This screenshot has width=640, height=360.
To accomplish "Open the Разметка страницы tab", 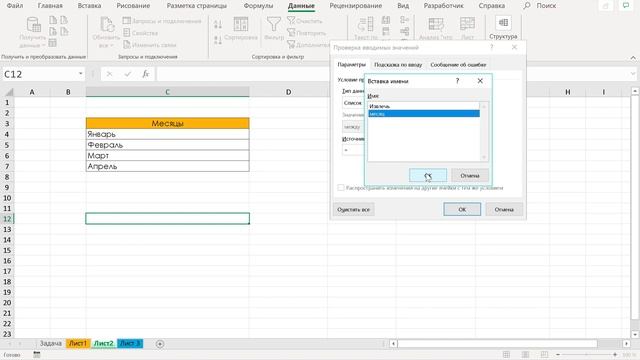I will tap(197, 6).
